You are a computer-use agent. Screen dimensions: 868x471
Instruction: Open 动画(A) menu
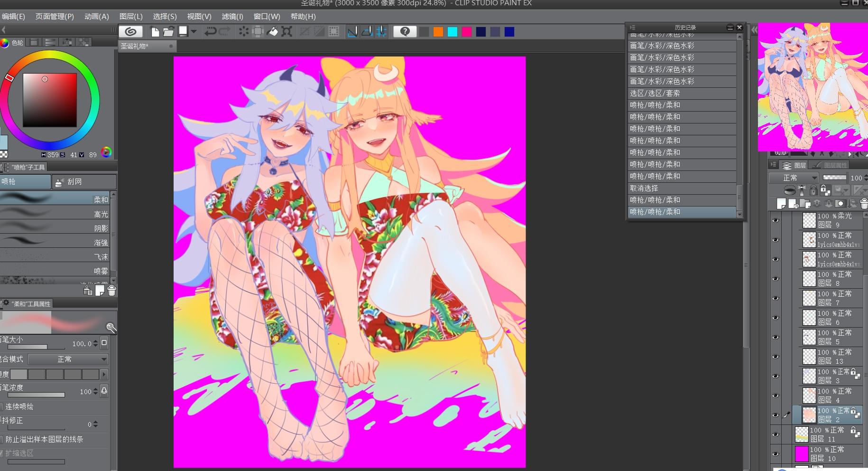coord(97,16)
